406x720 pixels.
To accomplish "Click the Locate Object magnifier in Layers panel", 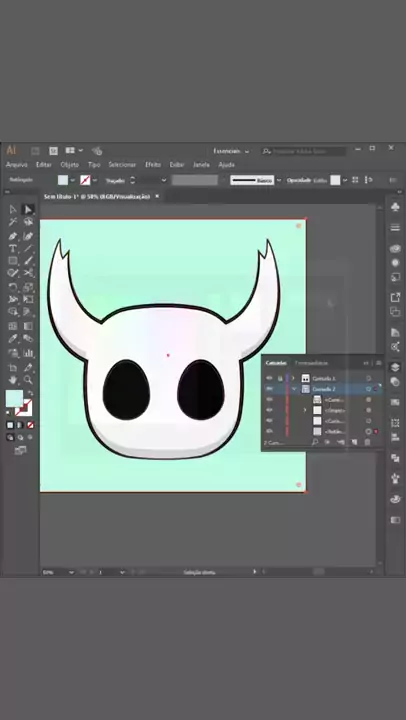I will click(315, 442).
